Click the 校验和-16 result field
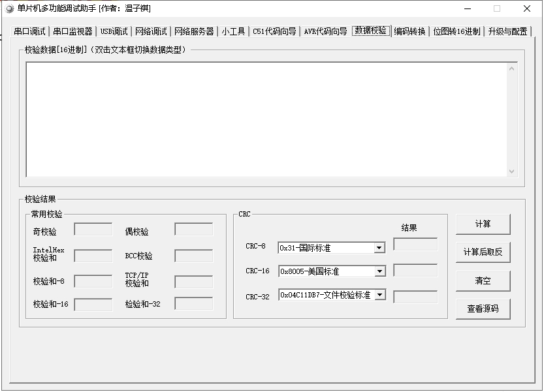544x392 pixels. pyautogui.click(x=93, y=305)
